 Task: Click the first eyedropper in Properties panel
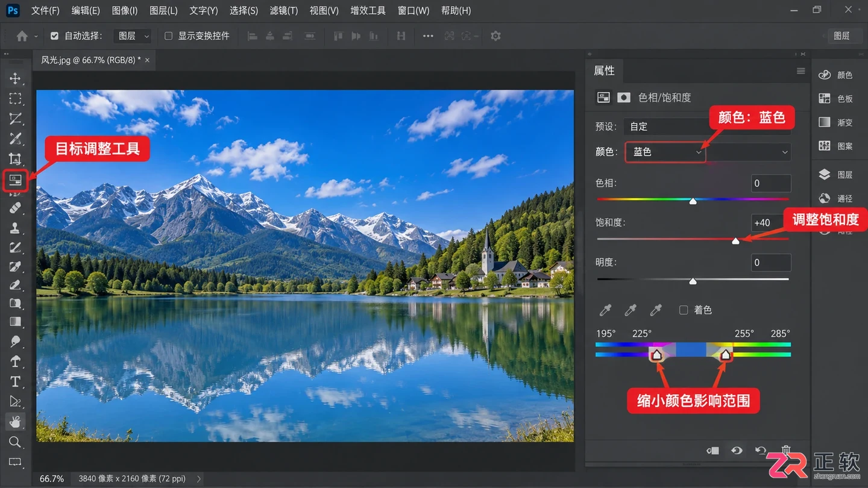[605, 310]
